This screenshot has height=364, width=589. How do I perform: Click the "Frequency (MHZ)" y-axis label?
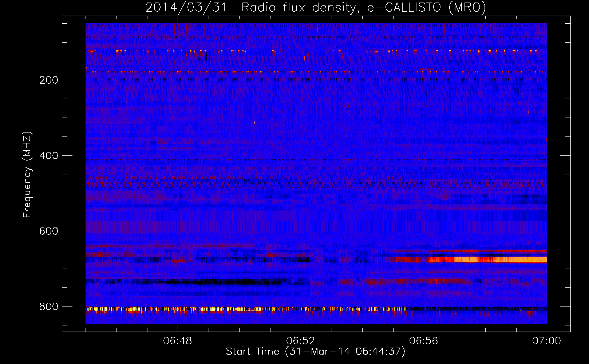tap(27, 175)
